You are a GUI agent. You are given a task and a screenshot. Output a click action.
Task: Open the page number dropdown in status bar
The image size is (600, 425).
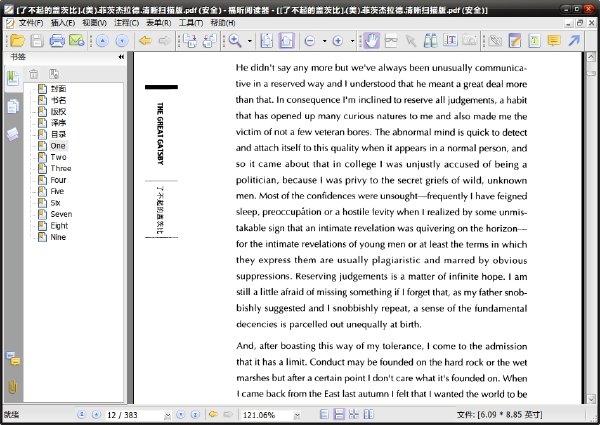[x=167, y=415]
